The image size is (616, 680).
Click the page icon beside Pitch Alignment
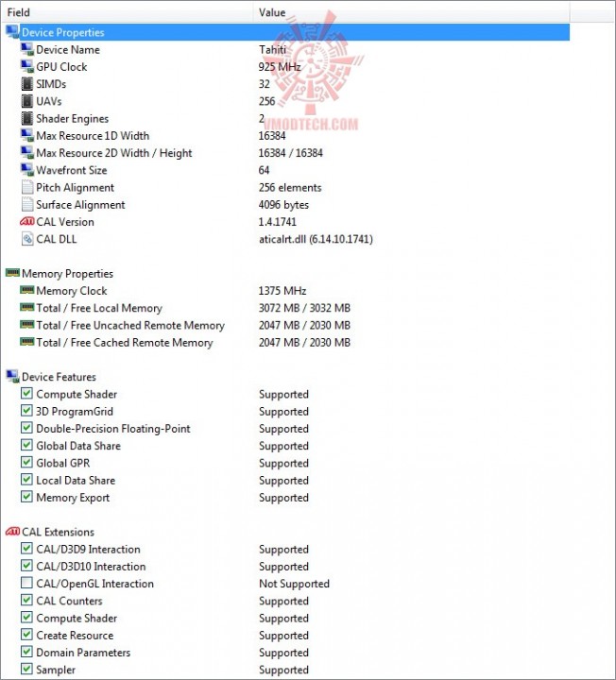pyautogui.click(x=26, y=187)
